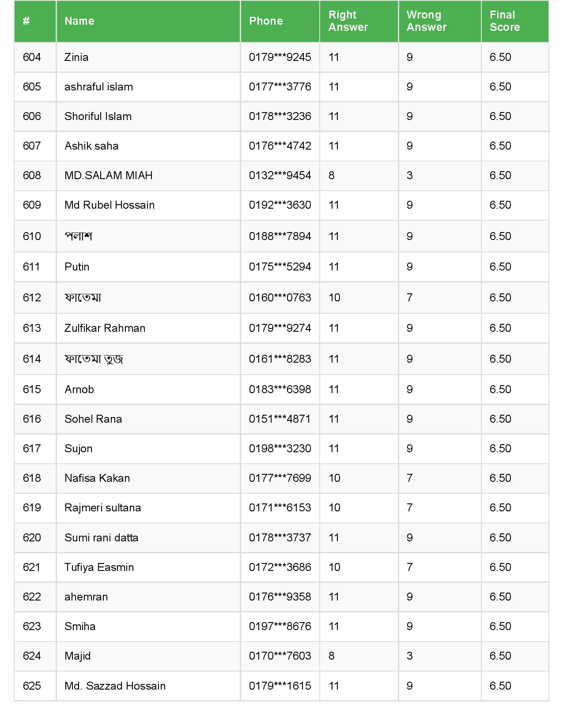The height and width of the screenshot is (728, 563).
Task: Click row number 613
Action: point(32,328)
